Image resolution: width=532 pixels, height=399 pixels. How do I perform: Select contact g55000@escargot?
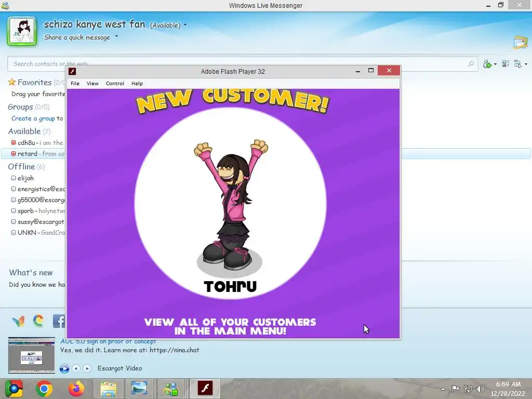pos(41,200)
